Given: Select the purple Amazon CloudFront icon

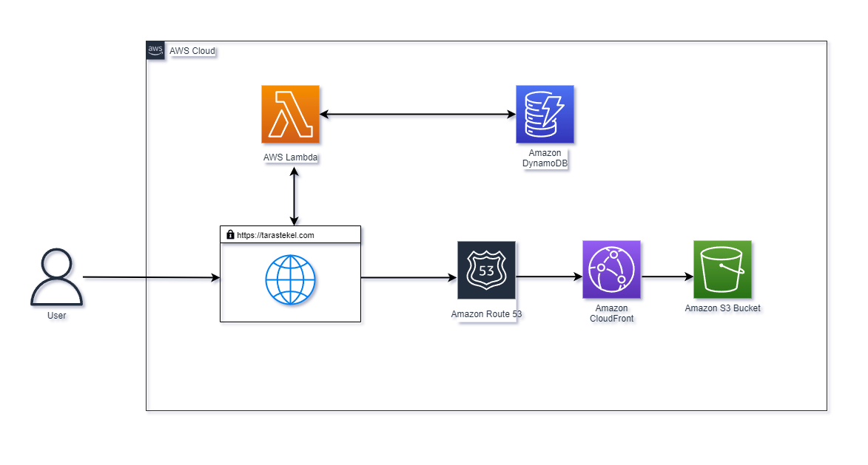Looking at the screenshot, I should 611,269.
